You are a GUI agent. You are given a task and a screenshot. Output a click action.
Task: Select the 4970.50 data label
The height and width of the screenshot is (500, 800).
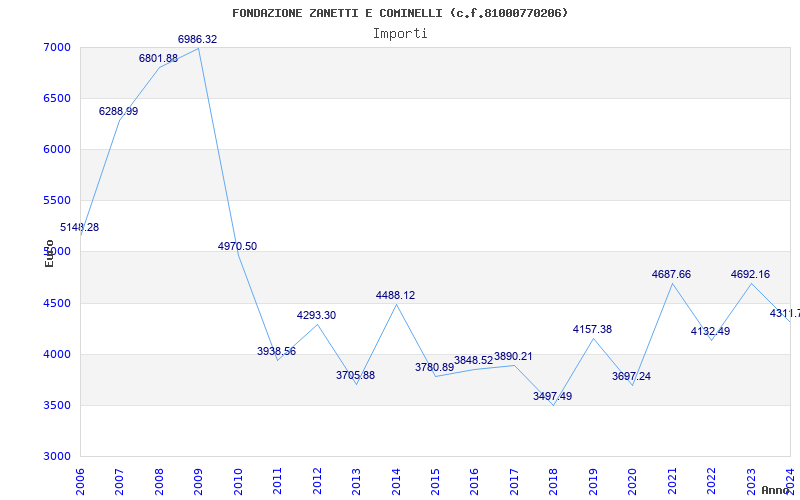(x=237, y=246)
